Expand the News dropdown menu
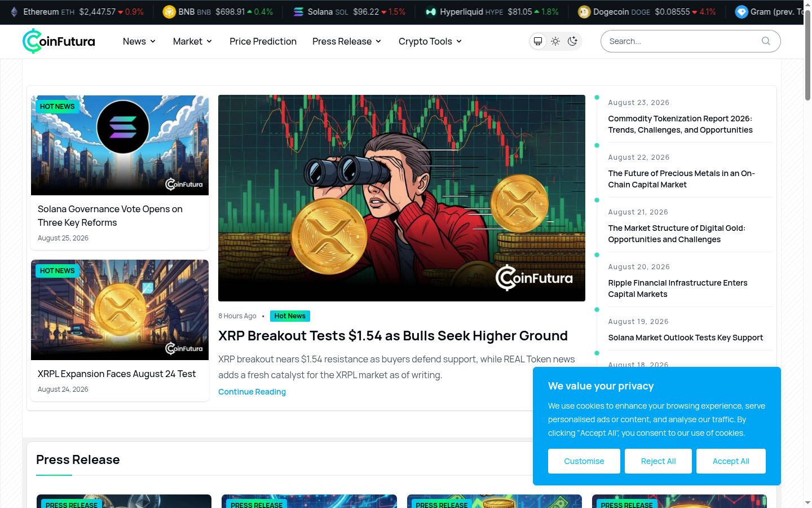This screenshot has width=812, height=508. click(x=139, y=41)
